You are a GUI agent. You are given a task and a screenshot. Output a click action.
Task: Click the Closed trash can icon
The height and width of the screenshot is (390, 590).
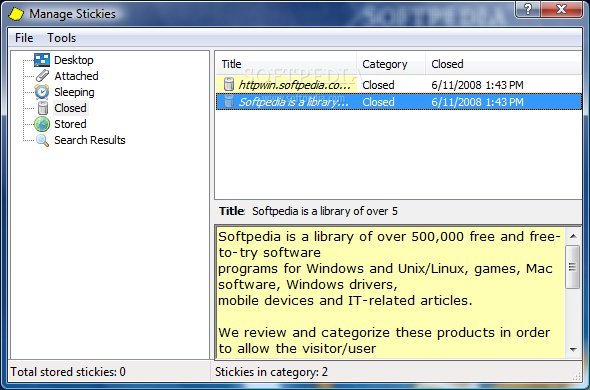[43, 108]
